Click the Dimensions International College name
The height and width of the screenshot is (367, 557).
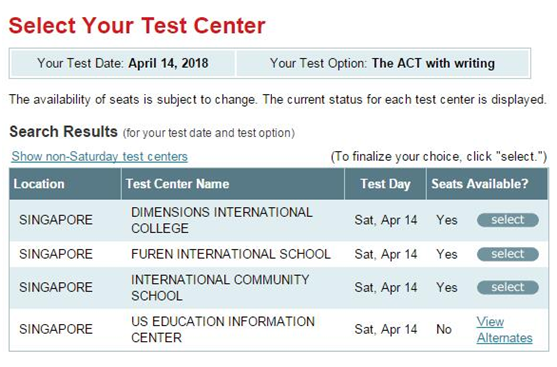pyautogui.click(x=222, y=220)
